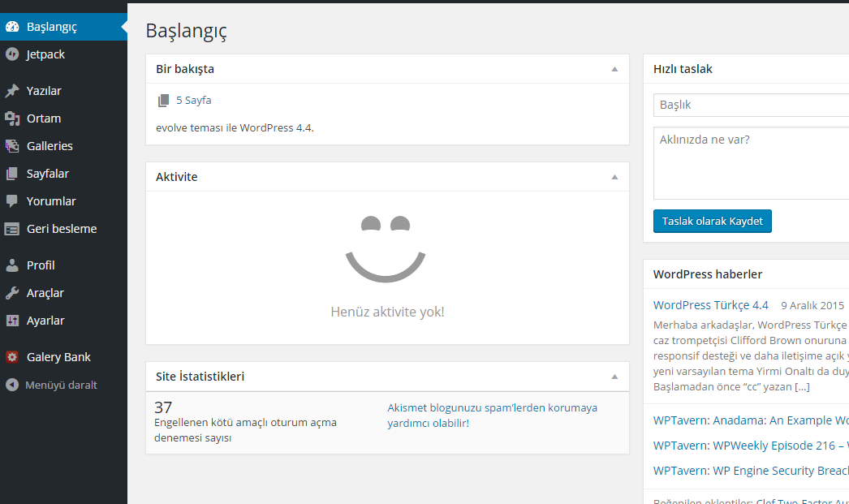Click the Jetpack icon in sidebar
Screen dimensions: 849x504
pyautogui.click(x=12, y=54)
